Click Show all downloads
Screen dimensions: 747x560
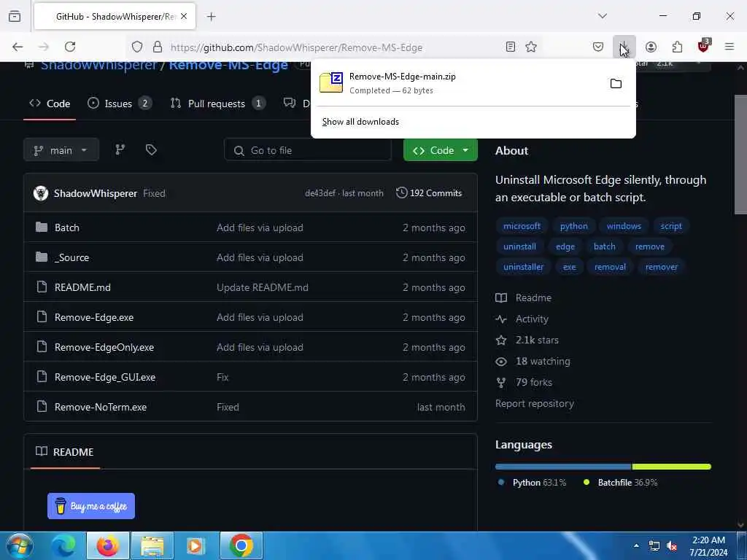360,122
